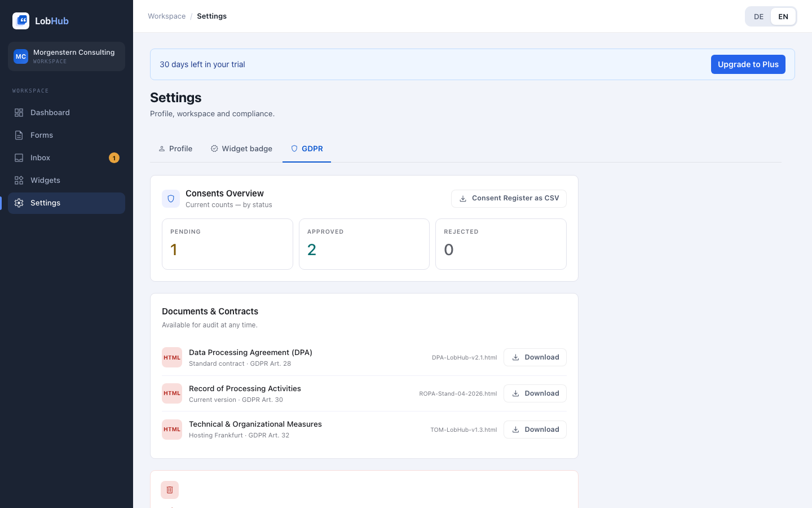The image size is (812, 508).
Task: Click the 'Documents & Contracts' heading
Action: click(210, 312)
